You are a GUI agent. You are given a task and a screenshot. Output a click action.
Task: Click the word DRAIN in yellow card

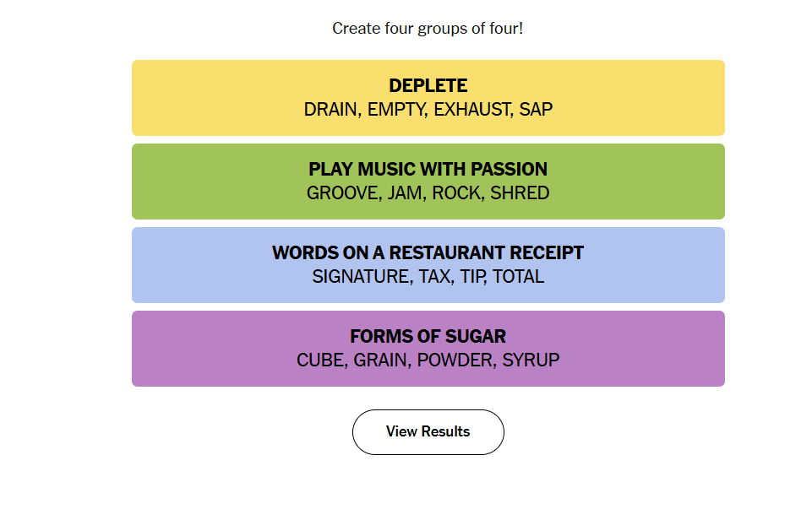pos(331,110)
